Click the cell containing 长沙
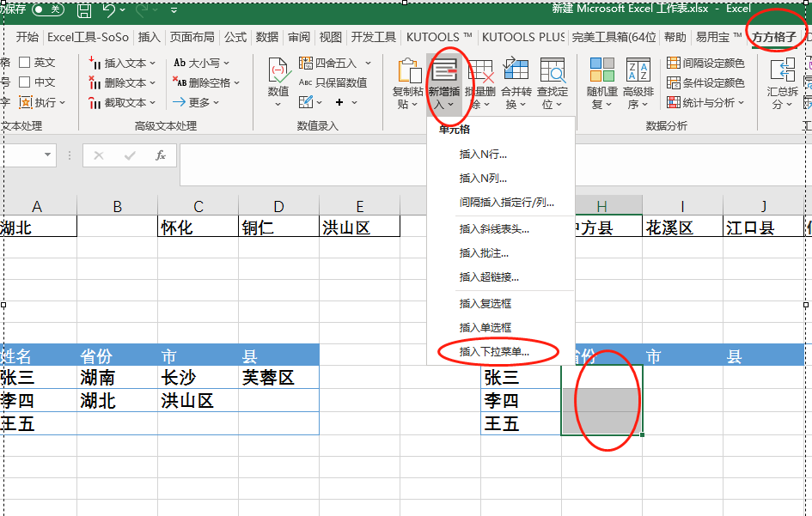 [198, 377]
